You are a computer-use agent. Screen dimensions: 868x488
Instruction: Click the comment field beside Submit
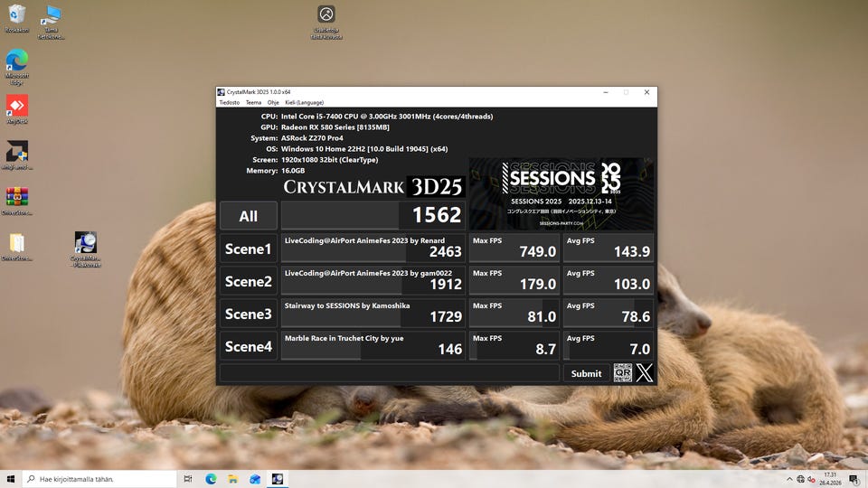[389, 373]
